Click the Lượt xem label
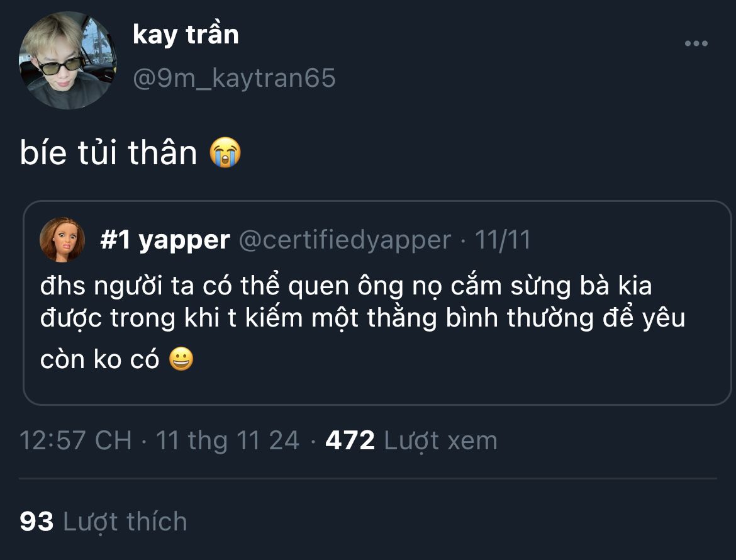This screenshot has height=560, width=736. (440, 441)
